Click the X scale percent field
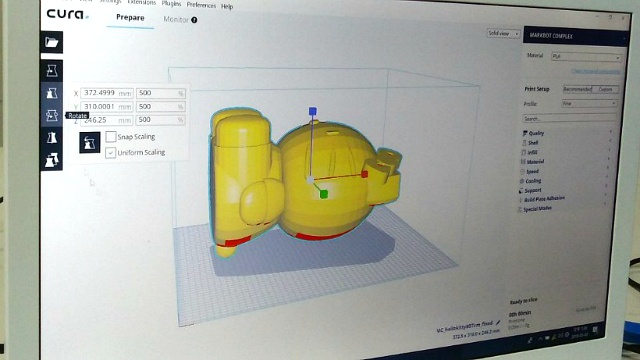Image resolution: width=640 pixels, height=360 pixels. coord(160,93)
